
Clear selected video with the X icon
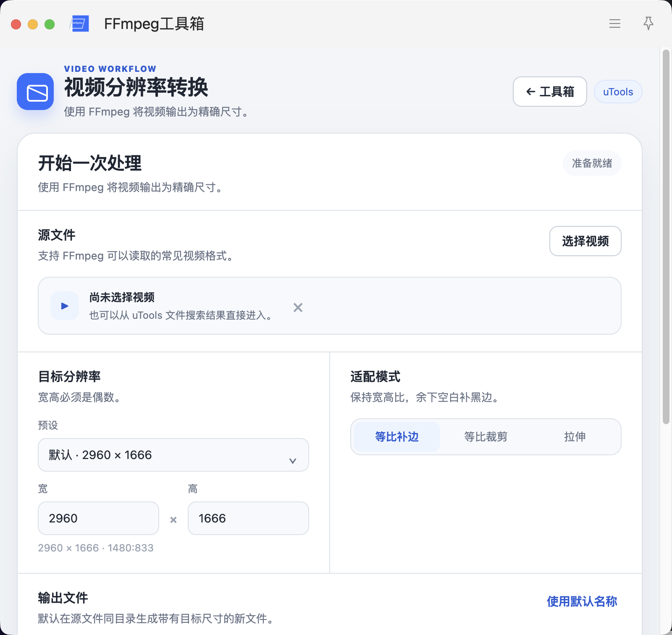pyautogui.click(x=298, y=307)
